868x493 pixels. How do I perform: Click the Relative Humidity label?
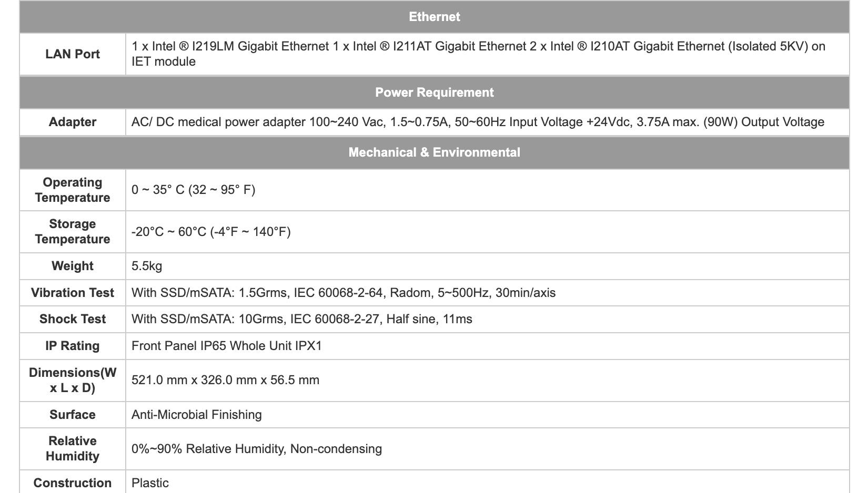[73, 448]
